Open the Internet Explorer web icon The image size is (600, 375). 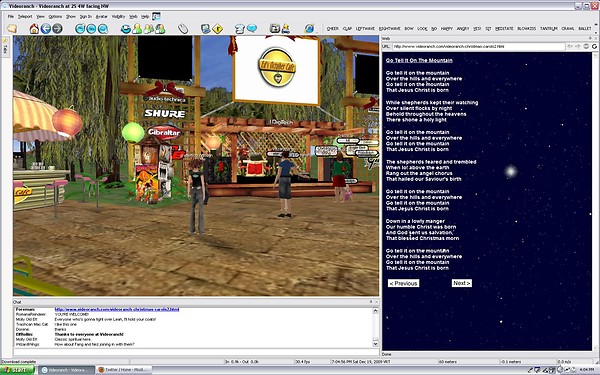(x=309, y=29)
